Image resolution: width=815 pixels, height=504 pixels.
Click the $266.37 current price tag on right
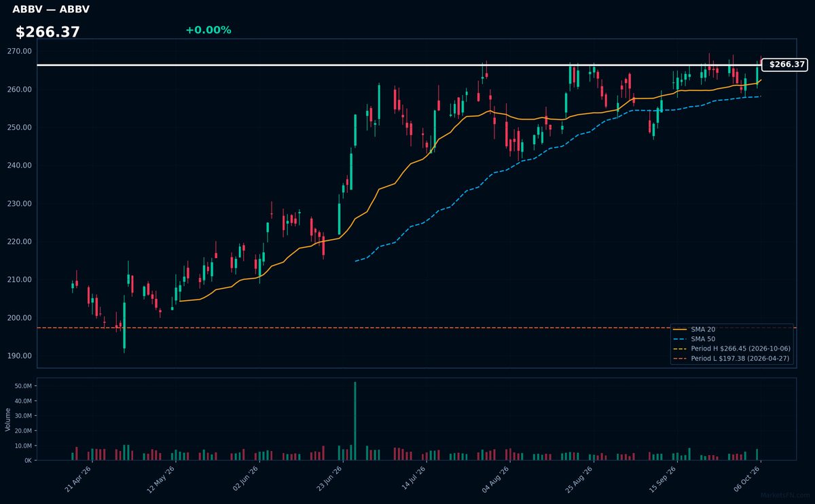click(x=785, y=65)
